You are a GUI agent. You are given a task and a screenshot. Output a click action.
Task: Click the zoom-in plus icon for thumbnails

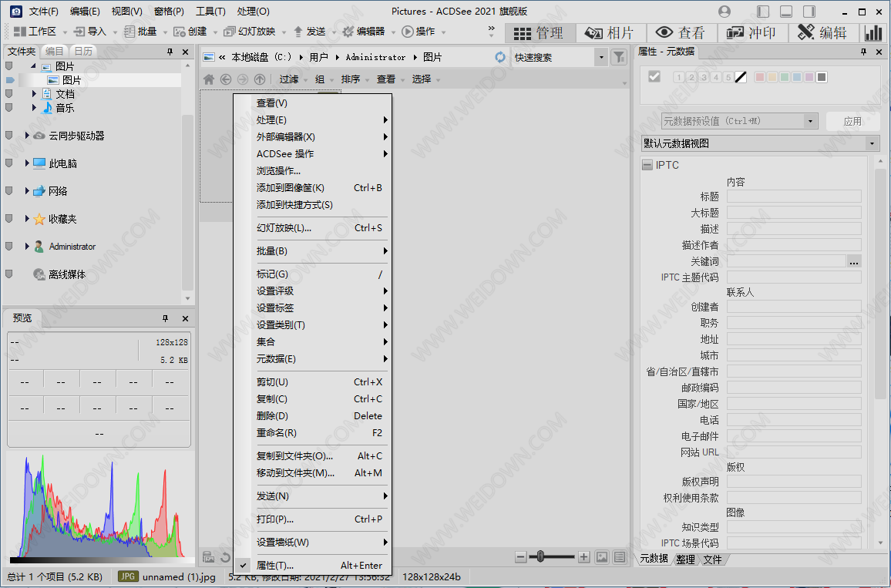point(583,556)
